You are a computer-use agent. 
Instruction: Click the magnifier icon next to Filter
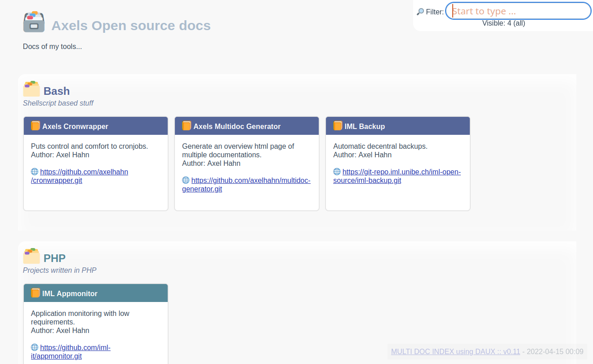tap(420, 12)
